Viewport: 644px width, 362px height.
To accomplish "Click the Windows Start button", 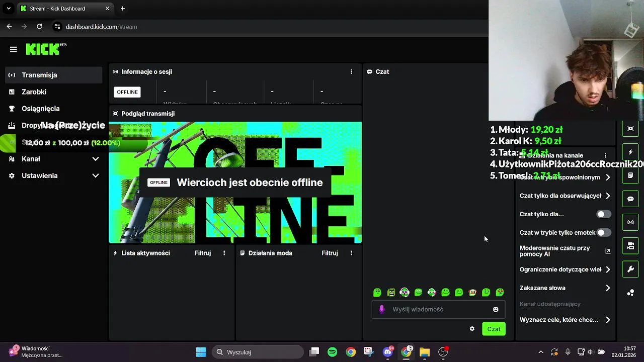I will [x=201, y=352].
